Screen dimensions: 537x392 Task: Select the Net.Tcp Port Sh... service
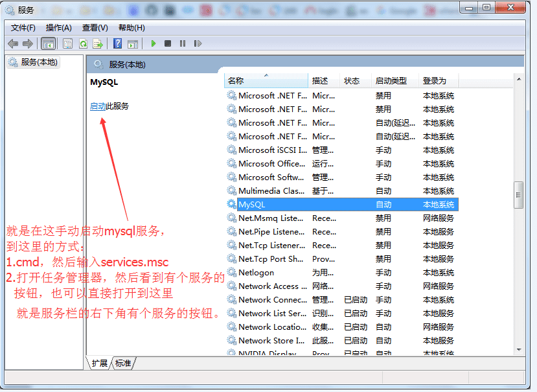click(x=342, y=259)
